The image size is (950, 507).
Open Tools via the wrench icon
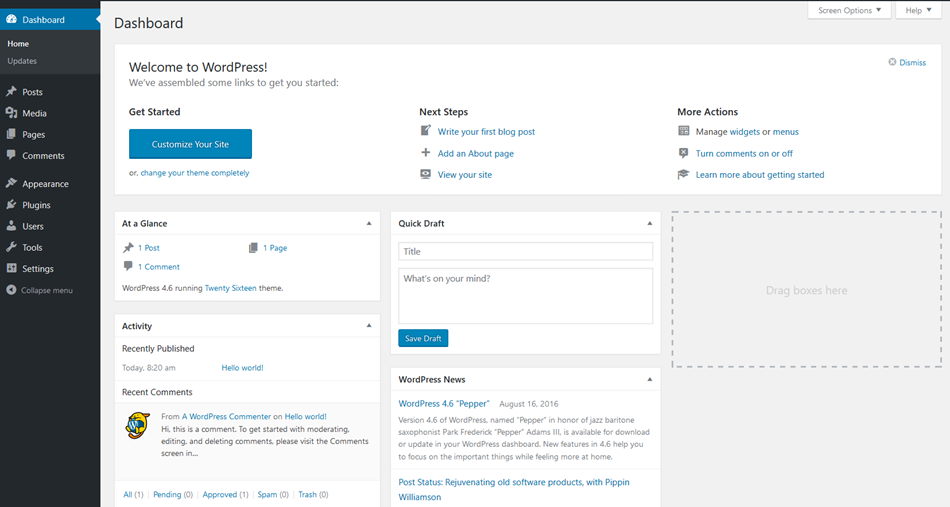(11, 247)
